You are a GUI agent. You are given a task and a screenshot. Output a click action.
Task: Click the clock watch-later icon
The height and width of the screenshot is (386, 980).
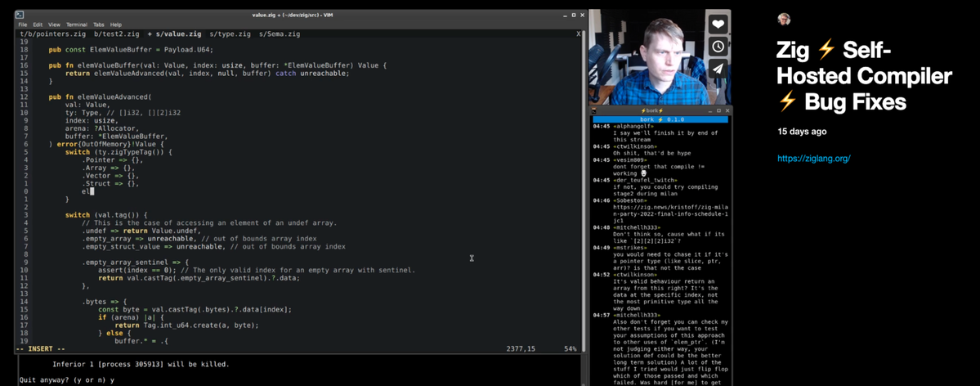(x=718, y=47)
